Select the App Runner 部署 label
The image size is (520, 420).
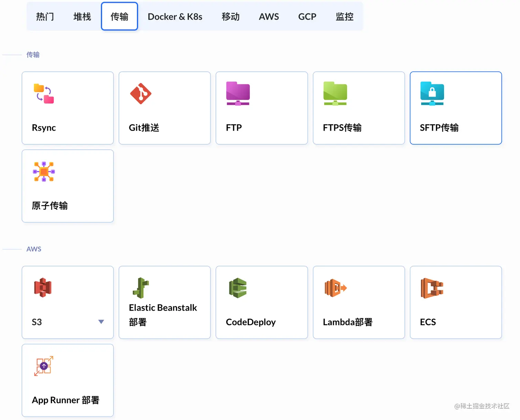click(x=66, y=400)
